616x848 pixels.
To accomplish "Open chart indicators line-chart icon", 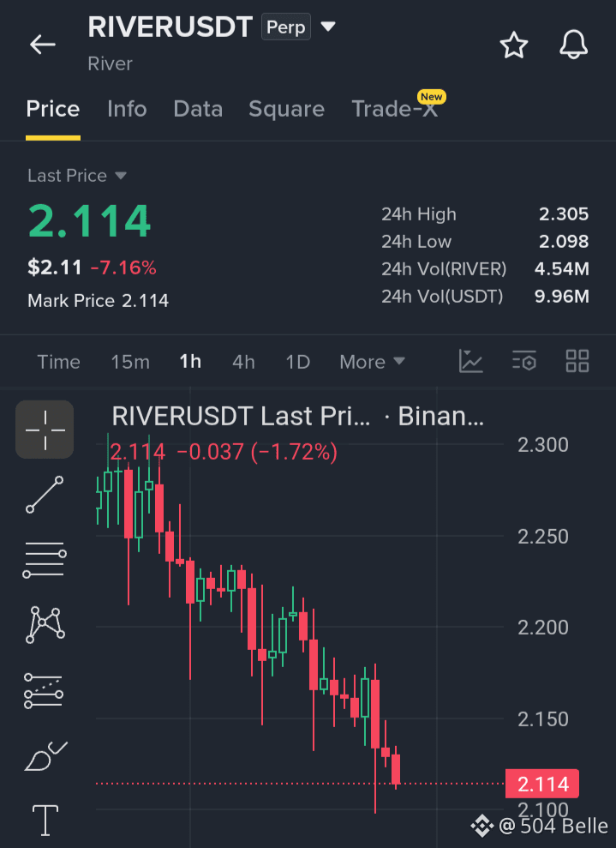I will [470, 361].
